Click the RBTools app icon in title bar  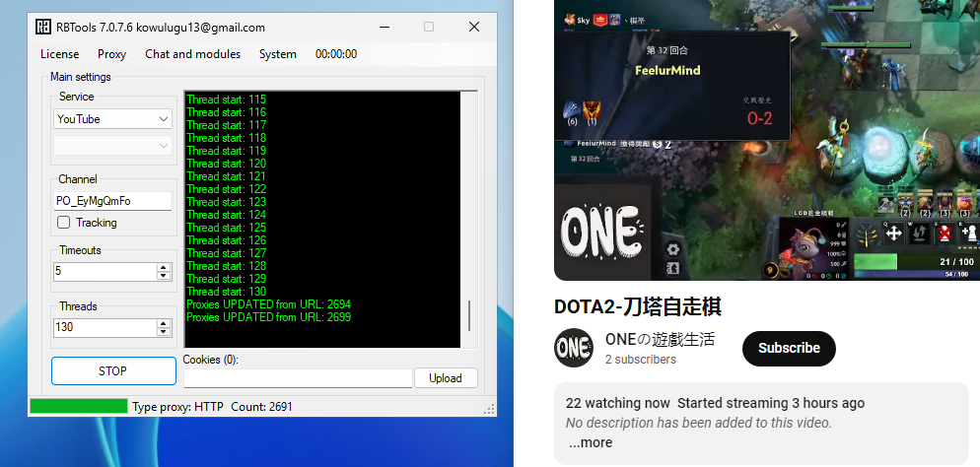click(43, 28)
